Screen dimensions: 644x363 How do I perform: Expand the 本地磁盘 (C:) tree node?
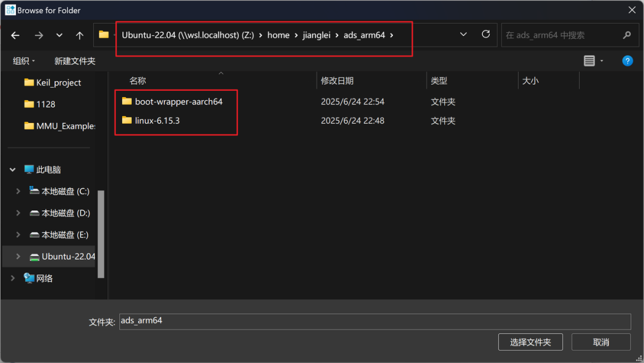click(18, 191)
